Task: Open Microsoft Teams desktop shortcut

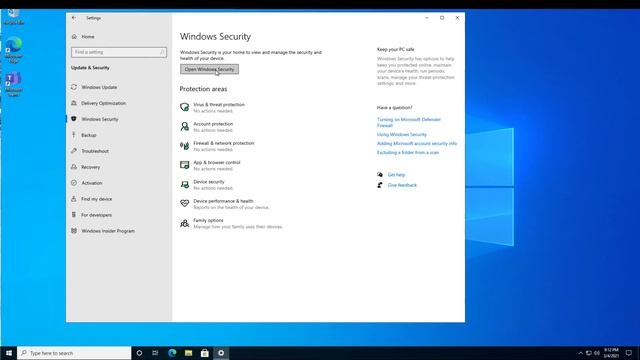Action: 13,85
